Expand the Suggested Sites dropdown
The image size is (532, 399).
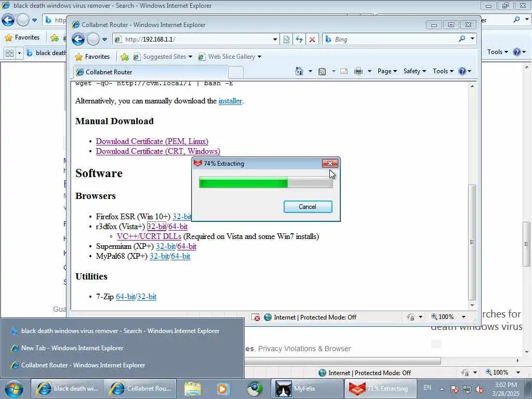tap(190, 57)
